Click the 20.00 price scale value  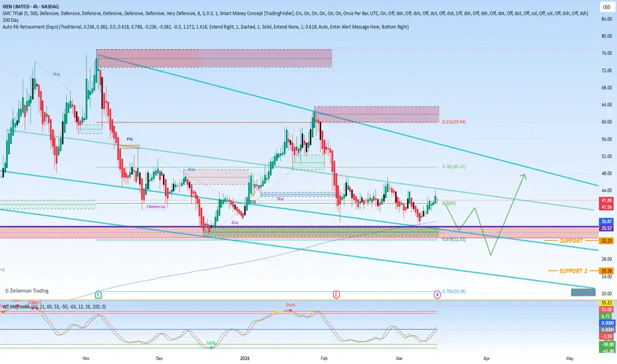click(606, 294)
